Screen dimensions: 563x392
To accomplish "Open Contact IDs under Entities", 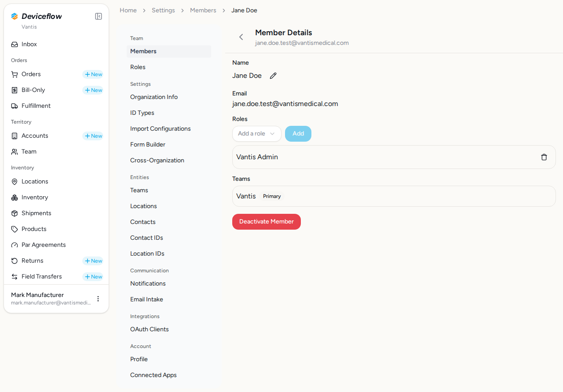I will point(169,238).
